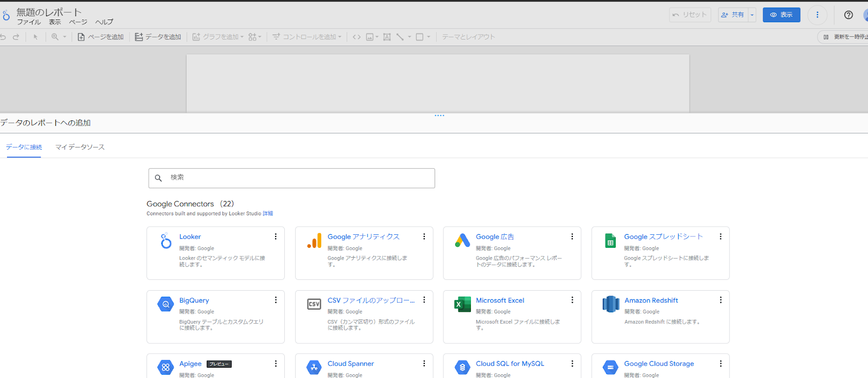Click データを追加 in toolbar
Viewport: 868px width, 378px height.
(x=158, y=37)
